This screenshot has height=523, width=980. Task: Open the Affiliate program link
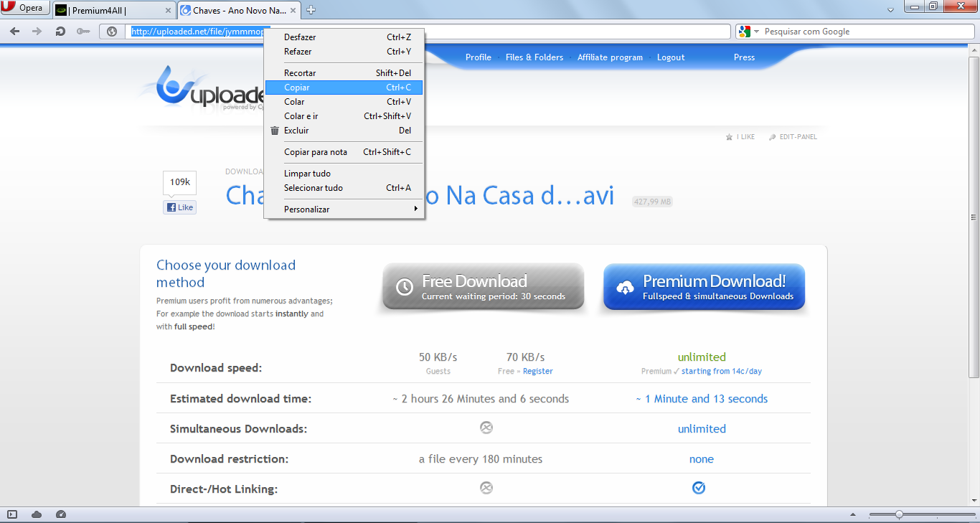610,57
